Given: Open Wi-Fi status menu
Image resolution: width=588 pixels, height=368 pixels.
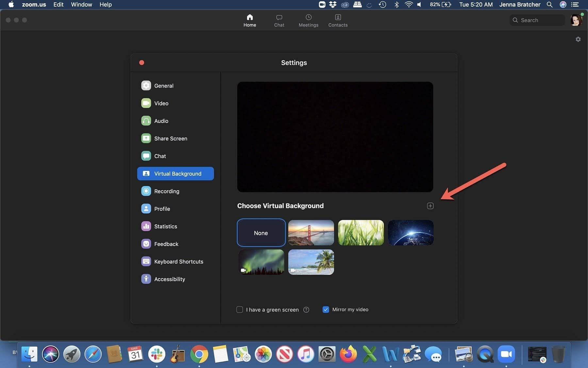Looking at the screenshot, I should click(x=408, y=5).
